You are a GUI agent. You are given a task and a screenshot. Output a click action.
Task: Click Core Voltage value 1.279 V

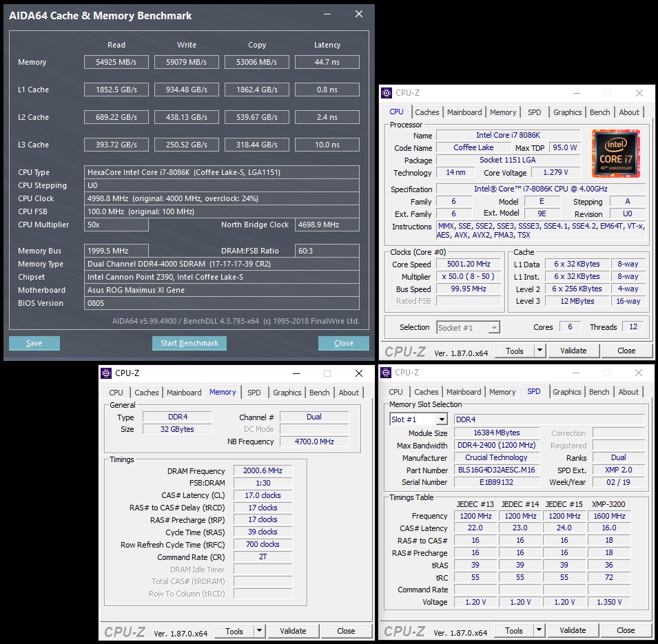[x=555, y=172]
